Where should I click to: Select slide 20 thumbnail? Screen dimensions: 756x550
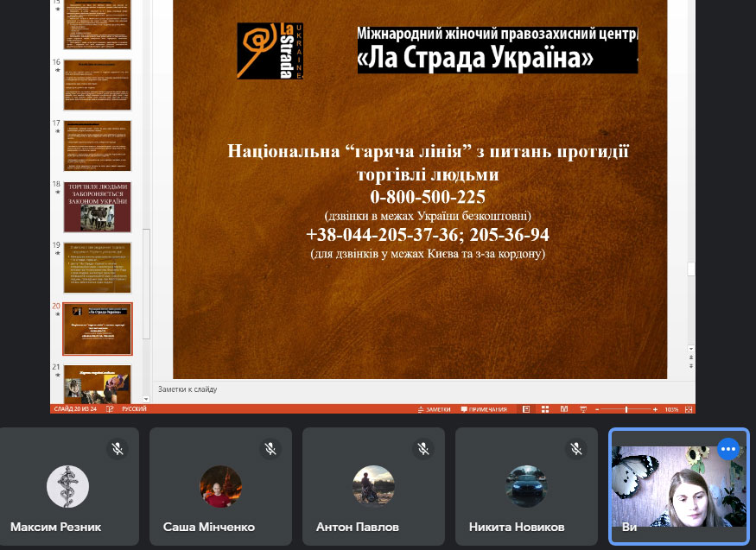(x=98, y=329)
